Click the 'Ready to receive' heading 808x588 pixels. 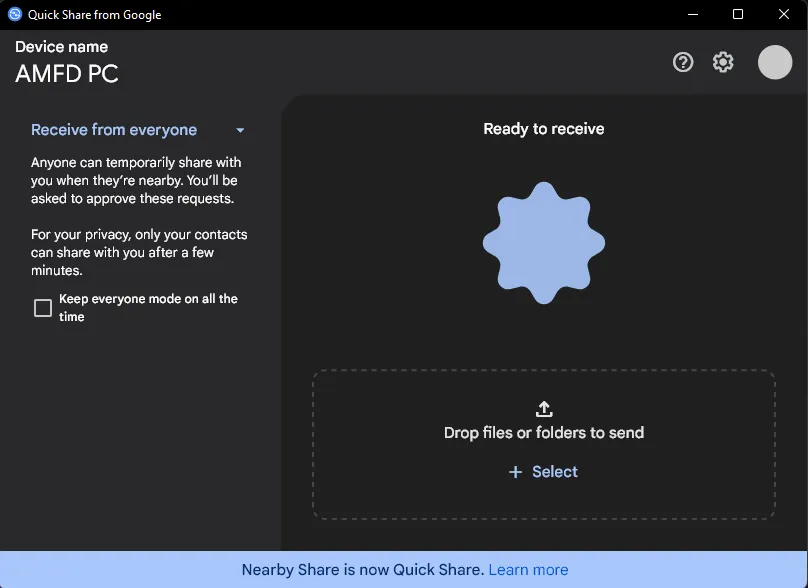click(x=544, y=129)
